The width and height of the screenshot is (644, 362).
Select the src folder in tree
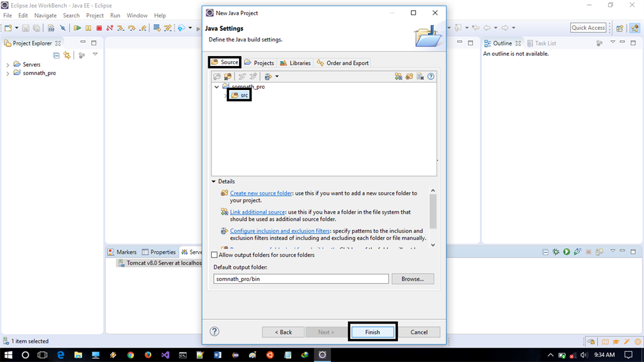(x=240, y=96)
